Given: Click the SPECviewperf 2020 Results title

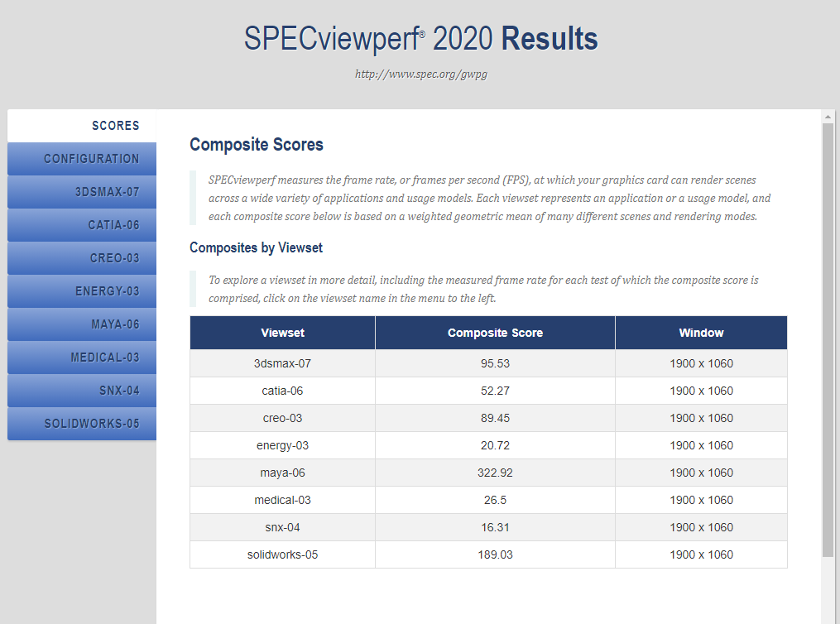Looking at the screenshot, I should tap(421, 39).
